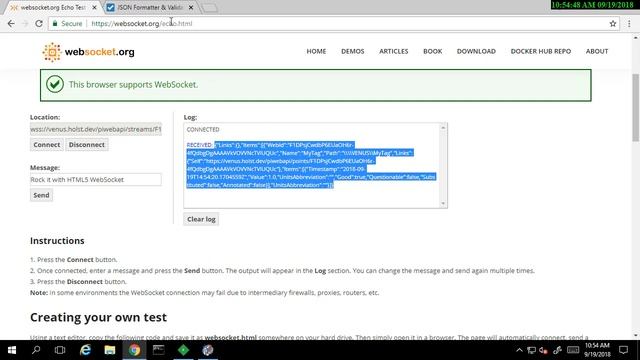Viewport: 640px width, 360px height.
Task: Click the websocket.org logo
Action: coord(88,52)
